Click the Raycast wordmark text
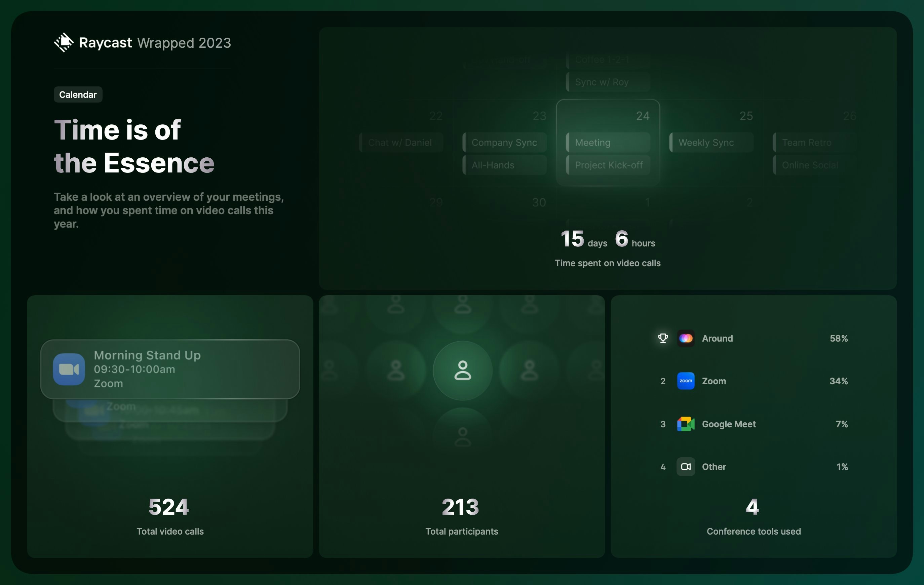Viewport: 924px width, 585px height. (x=105, y=43)
